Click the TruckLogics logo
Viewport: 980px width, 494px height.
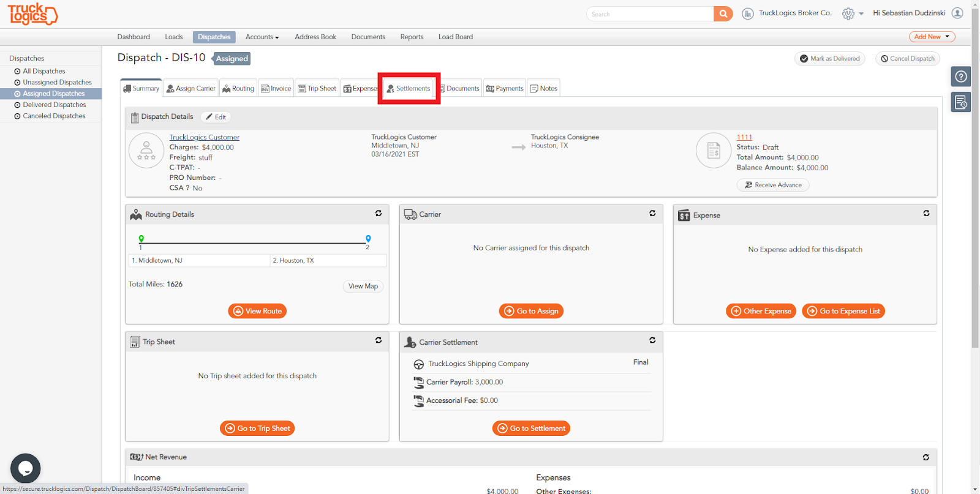[x=32, y=13]
